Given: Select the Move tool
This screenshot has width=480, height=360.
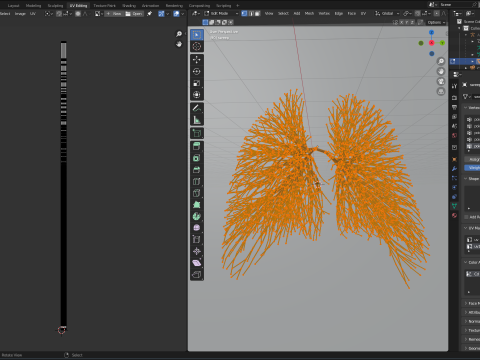Looking at the screenshot, I should pyautogui.click(x=197, y=60).
